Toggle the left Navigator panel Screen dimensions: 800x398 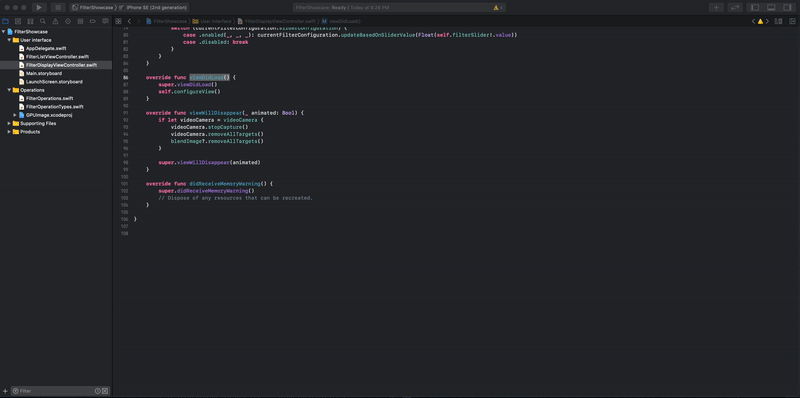[x=756, y=8]
